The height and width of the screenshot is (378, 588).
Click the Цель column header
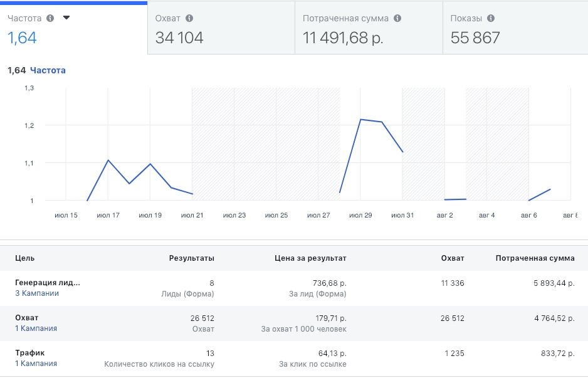[x=24, y=258]
